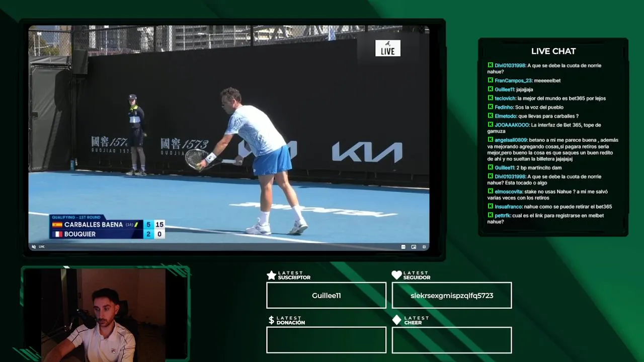Viewport: 644px width, 362px height.
Task: Click the LIVE badge on the video
Action: [x=388, y=48]
